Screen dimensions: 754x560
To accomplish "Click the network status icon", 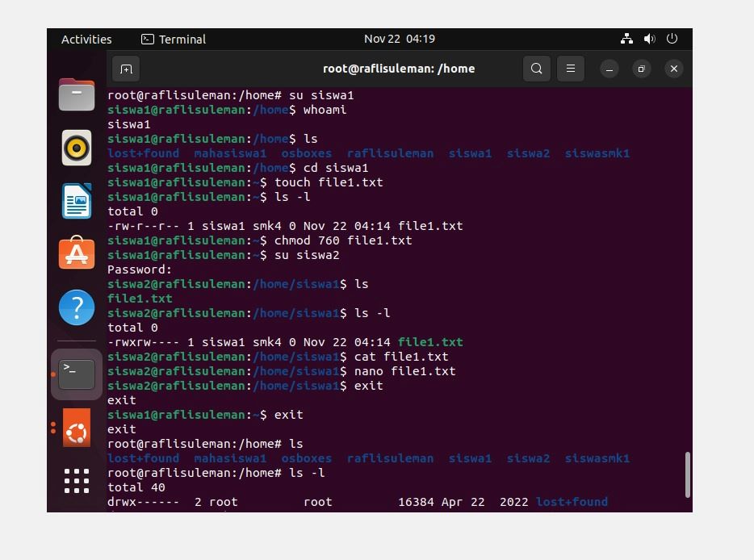I will [626, 39].
